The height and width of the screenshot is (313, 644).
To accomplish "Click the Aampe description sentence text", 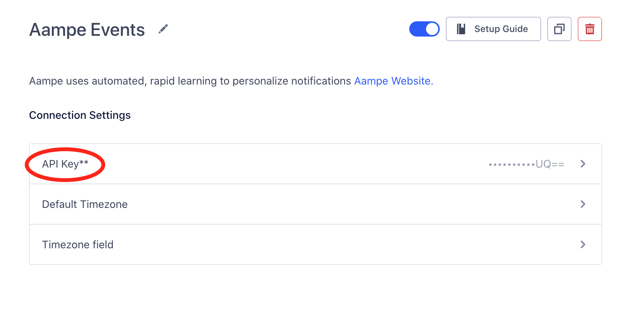I will 190,81.
